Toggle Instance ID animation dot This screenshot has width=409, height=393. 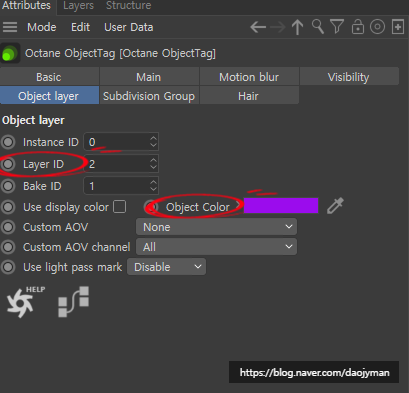(8, 142)
